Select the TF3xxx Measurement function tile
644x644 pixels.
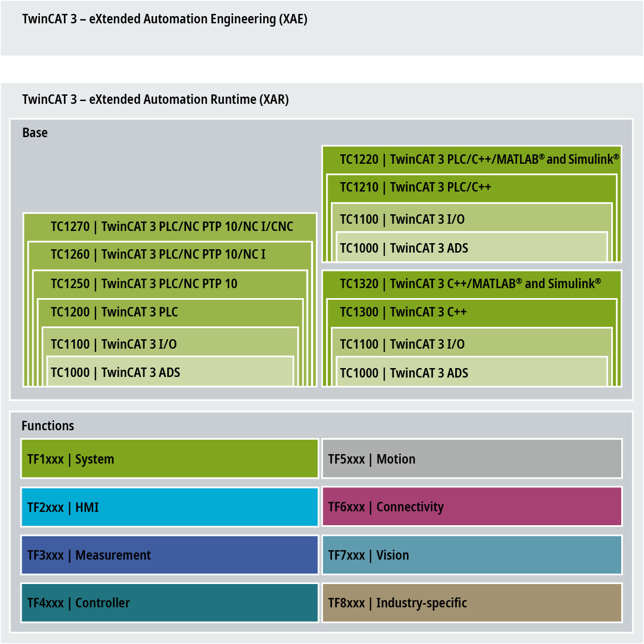(169, 555)
